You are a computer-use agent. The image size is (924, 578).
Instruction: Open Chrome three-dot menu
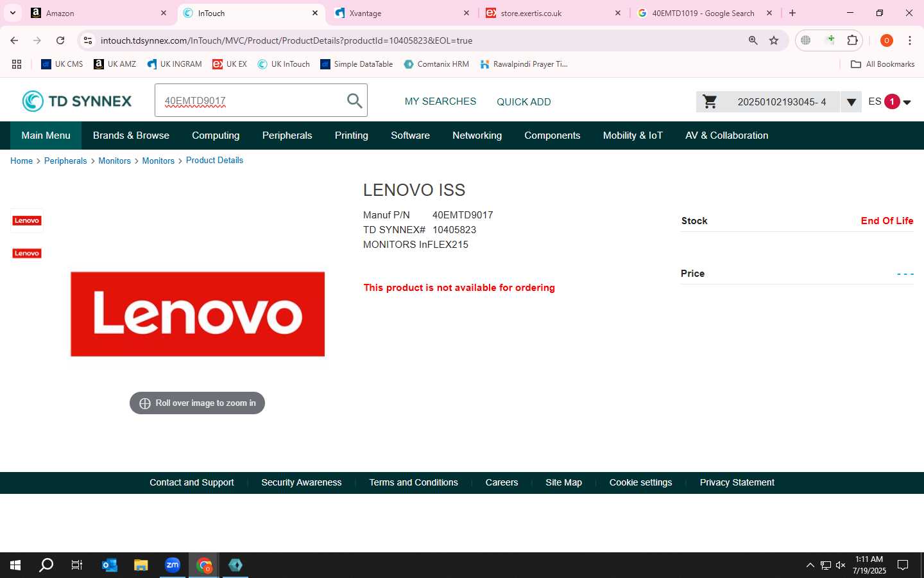click(x=910, y=40)
